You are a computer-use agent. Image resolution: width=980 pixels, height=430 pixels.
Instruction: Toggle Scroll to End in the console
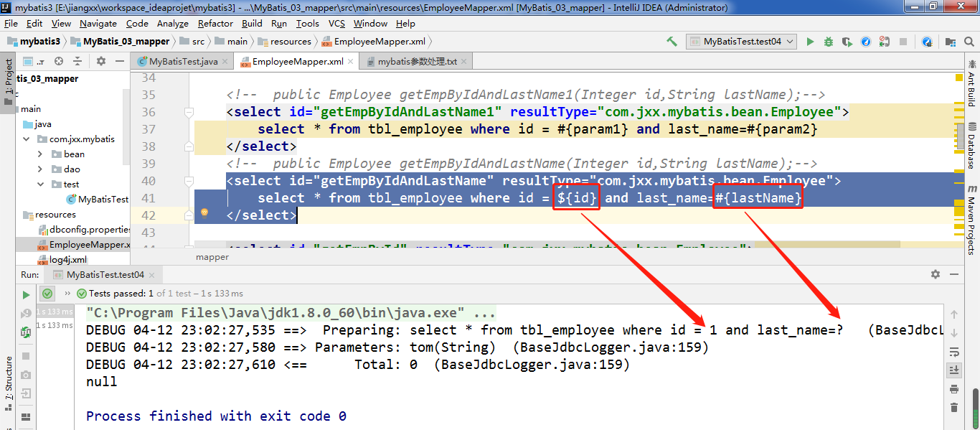[953, 370]
